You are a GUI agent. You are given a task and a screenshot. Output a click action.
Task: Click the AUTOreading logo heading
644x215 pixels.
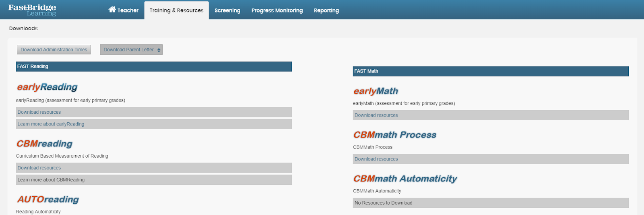click(48, 199)
